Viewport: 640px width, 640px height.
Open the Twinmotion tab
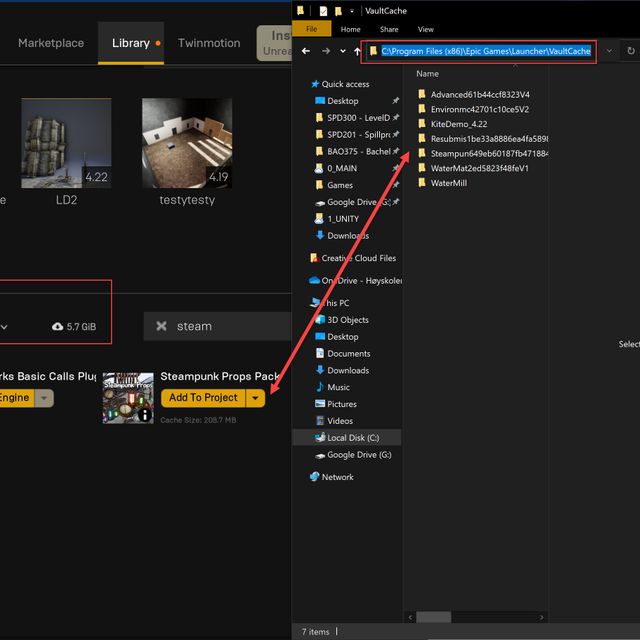click(209, 43)
